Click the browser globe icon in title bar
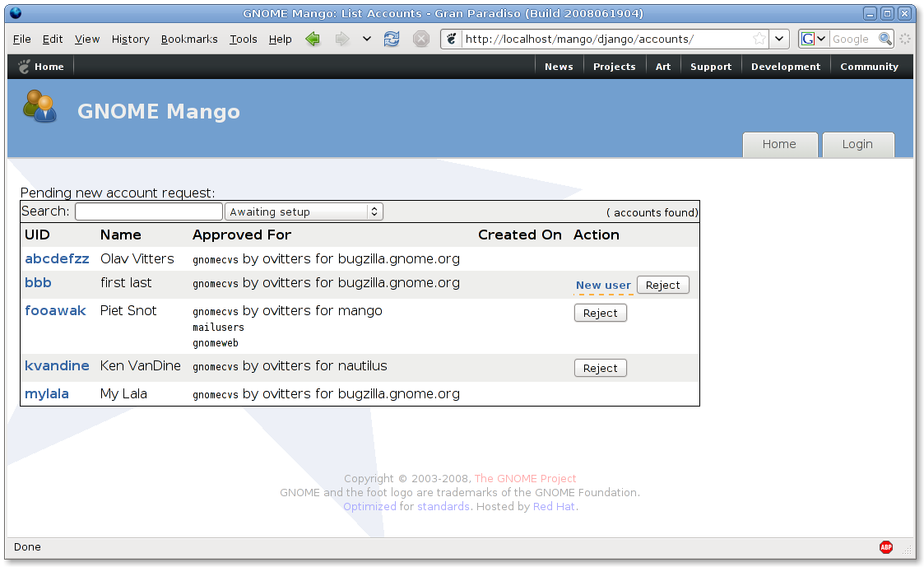The height and width of the screenshot is (567, 924). tap(16, 13)
